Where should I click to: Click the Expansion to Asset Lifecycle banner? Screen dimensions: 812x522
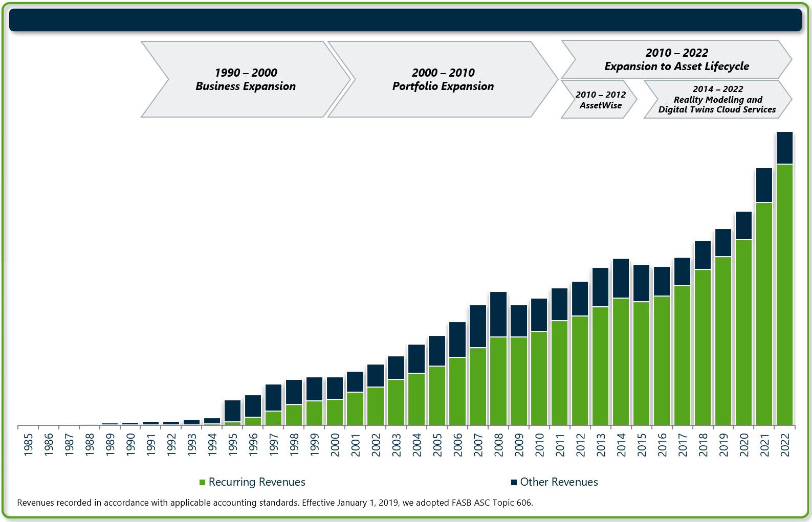tap(676, 59)
